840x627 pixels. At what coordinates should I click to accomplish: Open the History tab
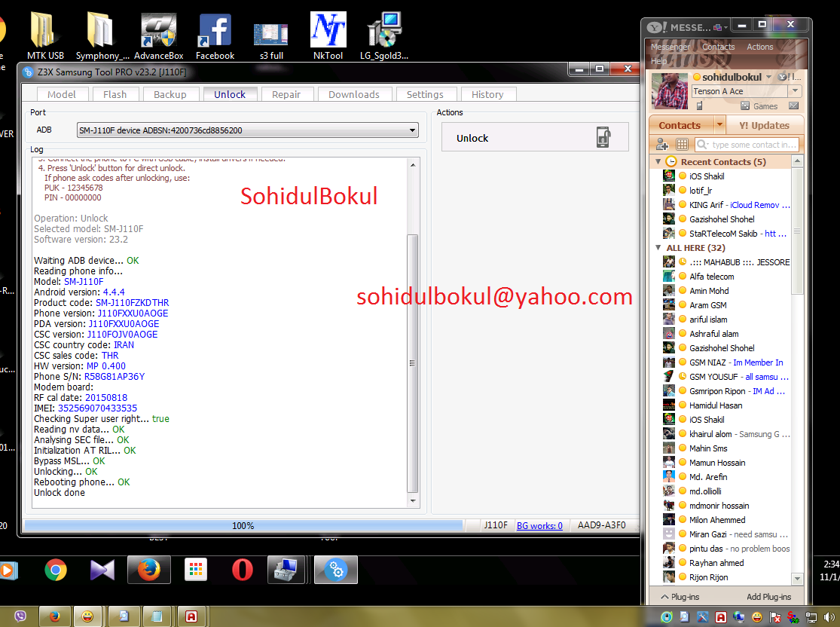click(487, 94)
